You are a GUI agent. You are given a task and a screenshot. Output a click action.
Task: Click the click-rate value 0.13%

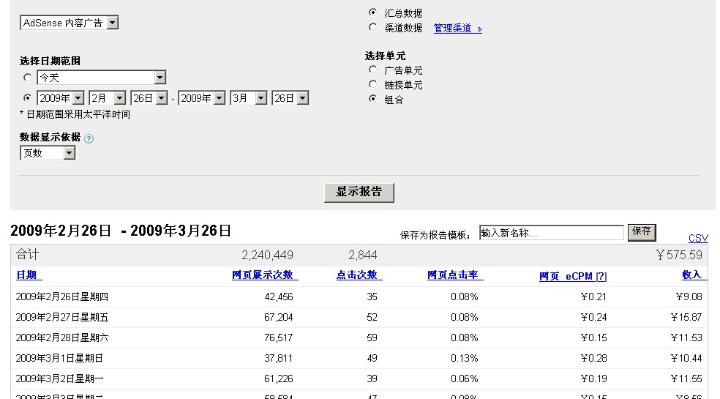464,358
